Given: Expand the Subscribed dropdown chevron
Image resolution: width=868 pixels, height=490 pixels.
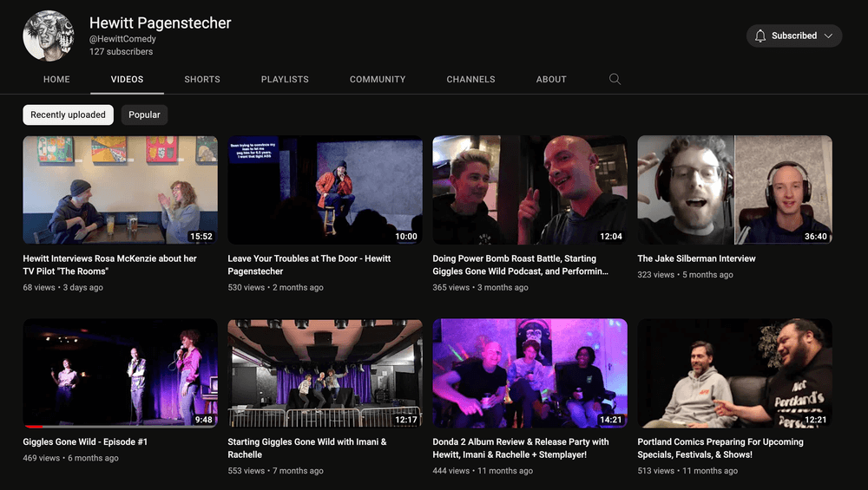Looking at the screenshot, I should click(828, 36).
